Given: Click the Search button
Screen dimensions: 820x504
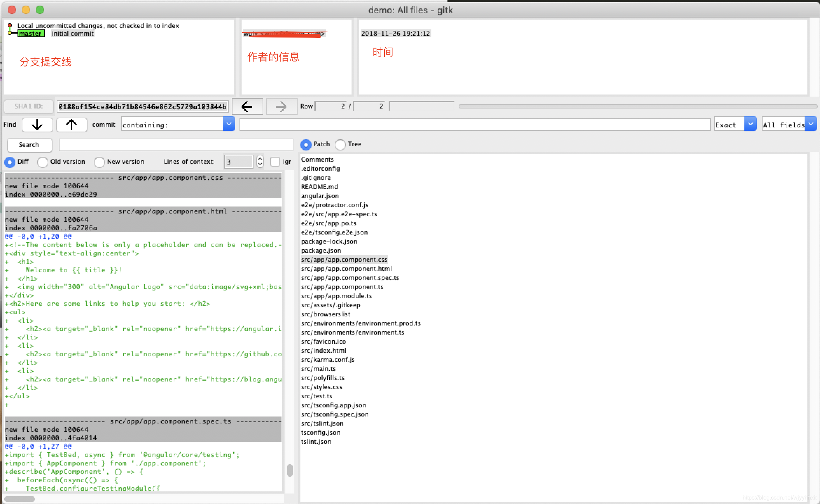Looking at the screenshot, I should 29,145.
